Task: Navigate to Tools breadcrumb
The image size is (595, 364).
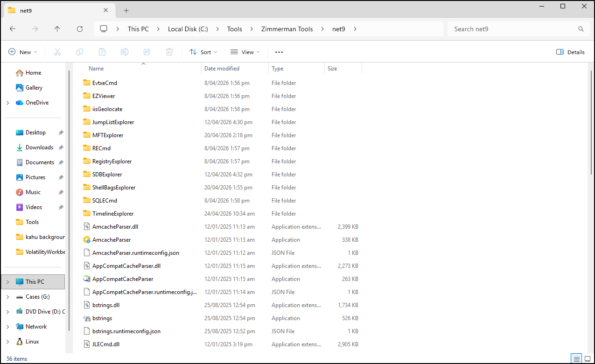Action: [x=235, y=29]
